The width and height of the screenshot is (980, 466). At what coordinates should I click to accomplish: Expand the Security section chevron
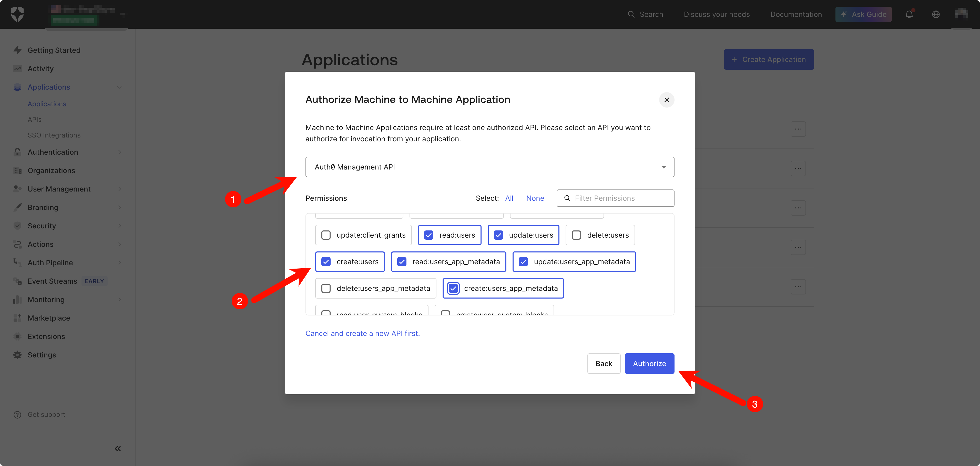119,226
